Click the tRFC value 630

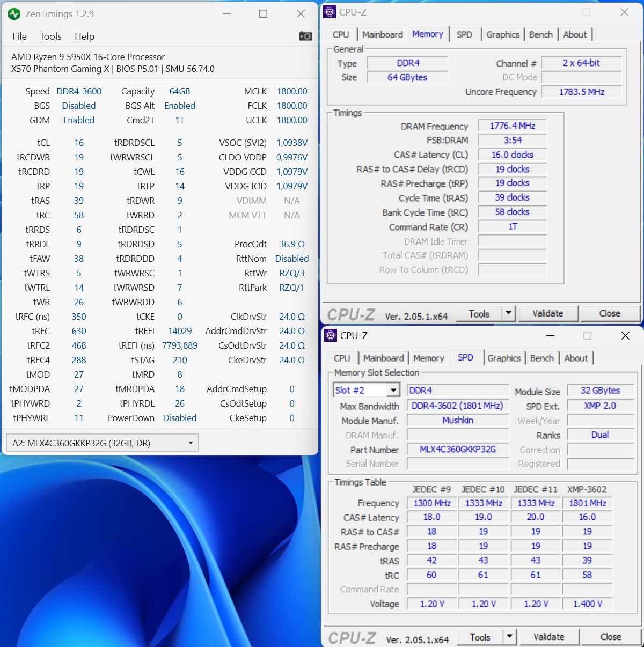(x=79, y=331)
